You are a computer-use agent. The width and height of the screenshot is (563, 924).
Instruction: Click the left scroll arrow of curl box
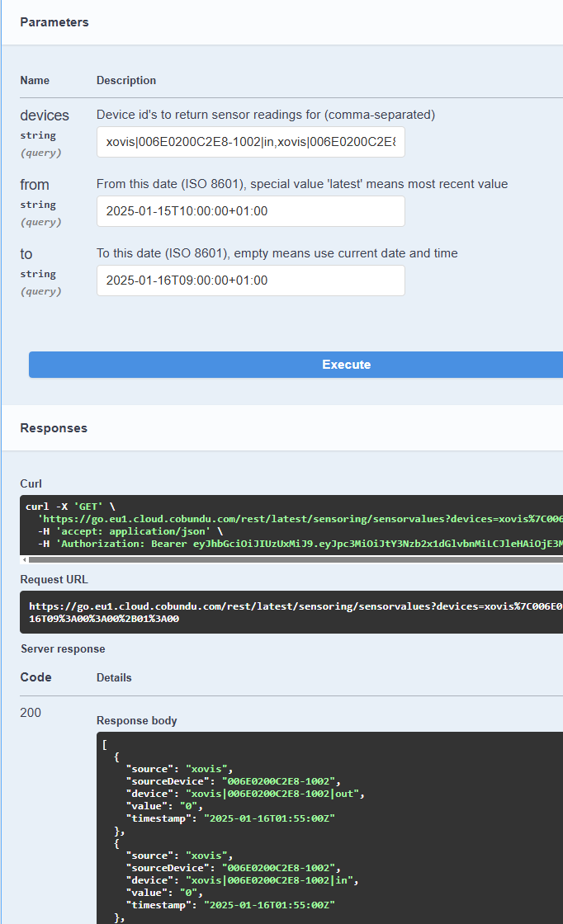click(x=24, y=560)
